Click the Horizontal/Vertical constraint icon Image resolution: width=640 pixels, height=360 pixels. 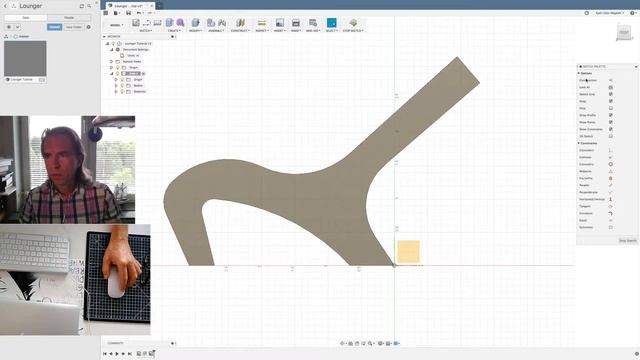click(611, 199)
